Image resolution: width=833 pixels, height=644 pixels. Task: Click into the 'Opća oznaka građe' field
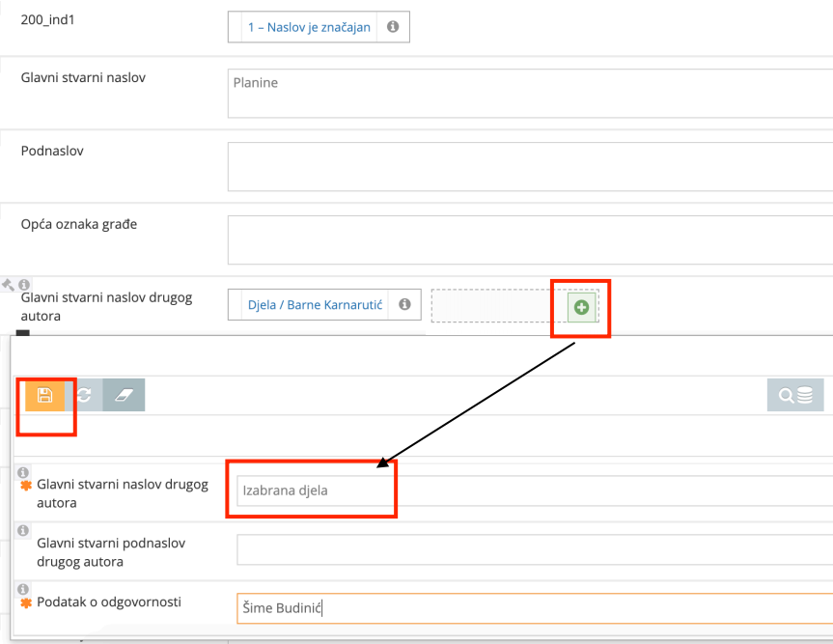pyautogui.click(x=529, y=239)
